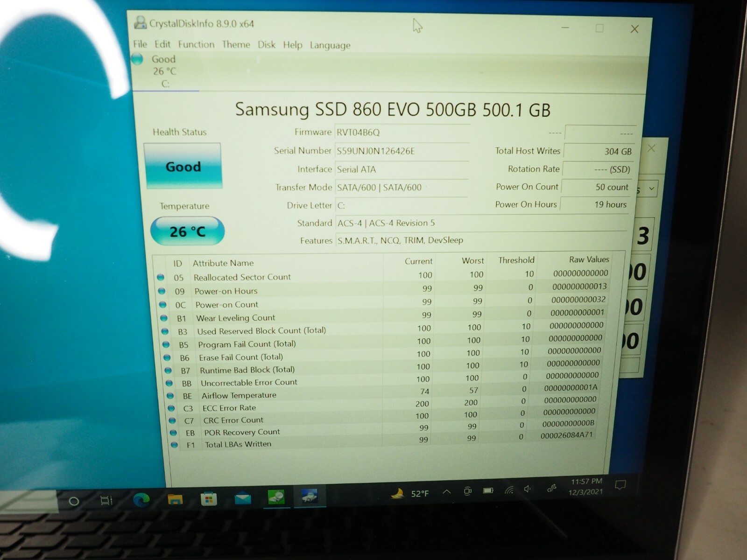
Task: Open Task View on taskbar
Action: click(x=106, y=501)
